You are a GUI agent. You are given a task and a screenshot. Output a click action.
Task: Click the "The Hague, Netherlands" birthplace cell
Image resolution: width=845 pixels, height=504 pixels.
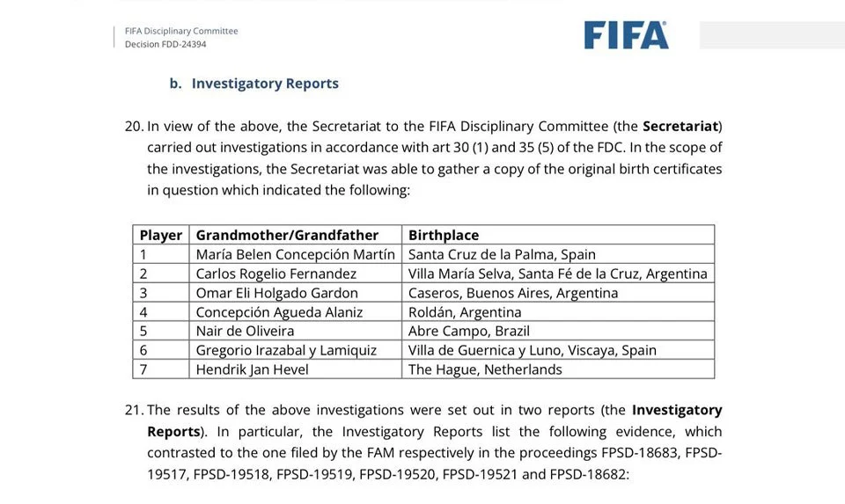(x=485, y=369)
